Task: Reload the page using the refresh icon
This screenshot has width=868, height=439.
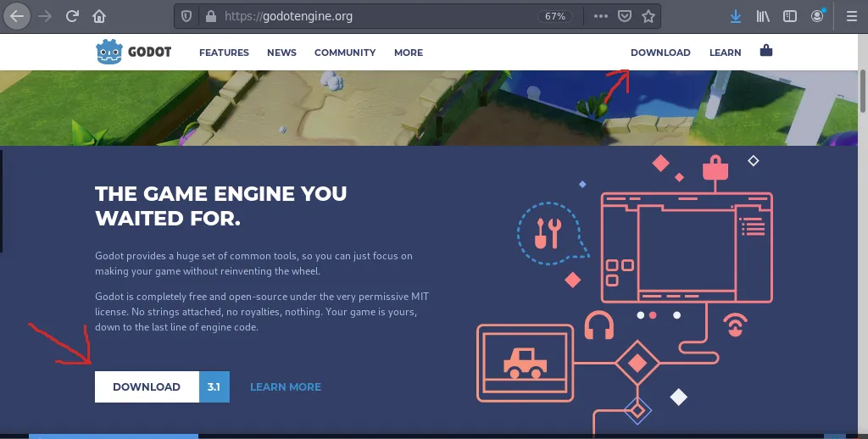Action: (x=72, y=16)
